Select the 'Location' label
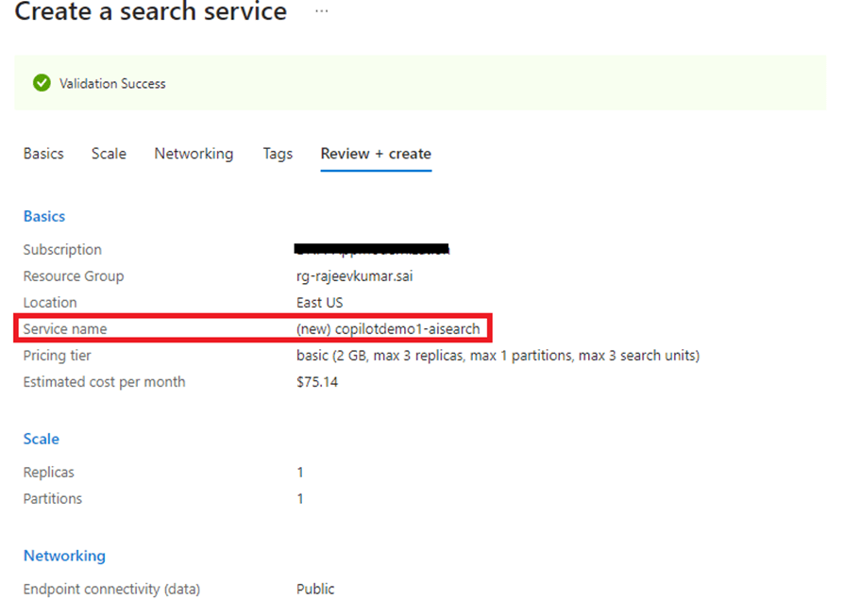The height and width of the screenshot is (616, 844). [x=50, y=303]
